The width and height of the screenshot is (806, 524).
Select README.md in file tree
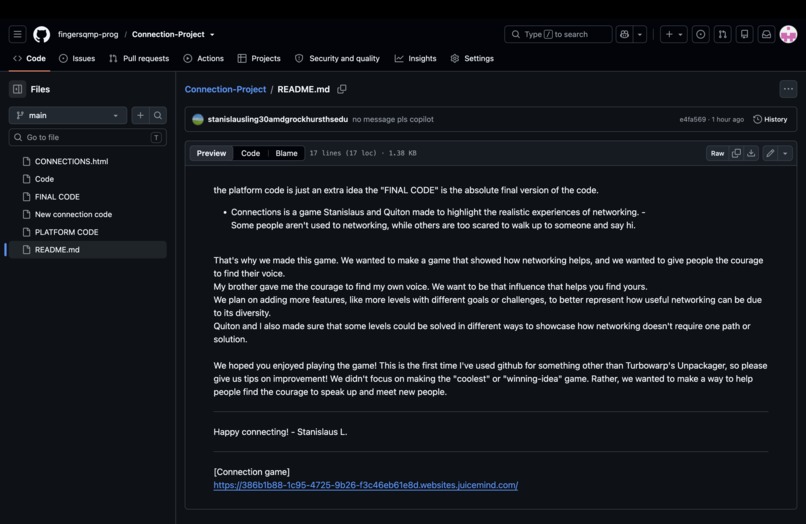tap(88, 250)
